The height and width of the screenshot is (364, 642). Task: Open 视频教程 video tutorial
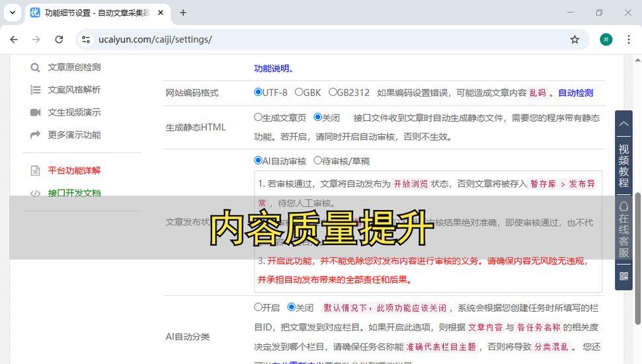(x=623, y=166)
